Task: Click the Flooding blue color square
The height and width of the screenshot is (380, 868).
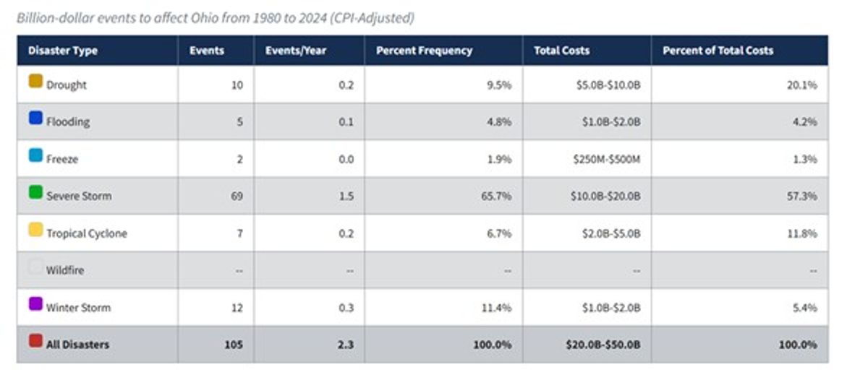Action: (35, 118)
